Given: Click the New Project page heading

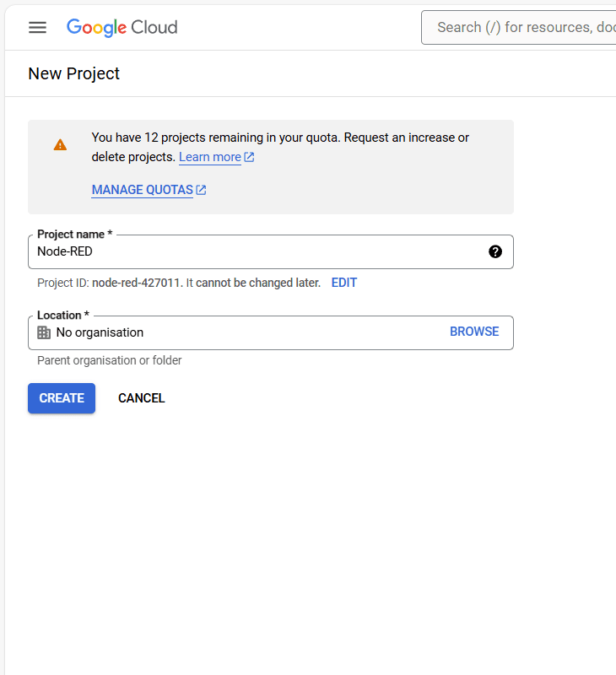Looking at the screenshot, I should coord(73,73).
